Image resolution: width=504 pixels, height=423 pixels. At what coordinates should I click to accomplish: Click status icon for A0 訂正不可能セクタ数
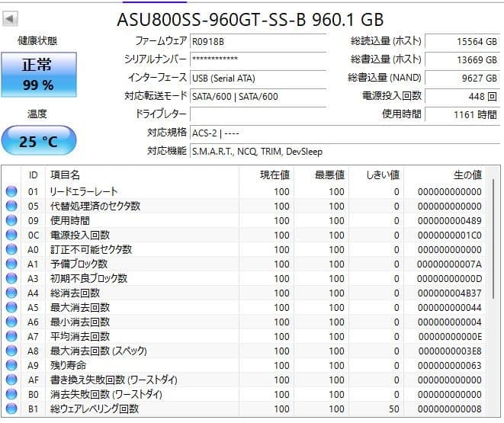click(11, 249)
